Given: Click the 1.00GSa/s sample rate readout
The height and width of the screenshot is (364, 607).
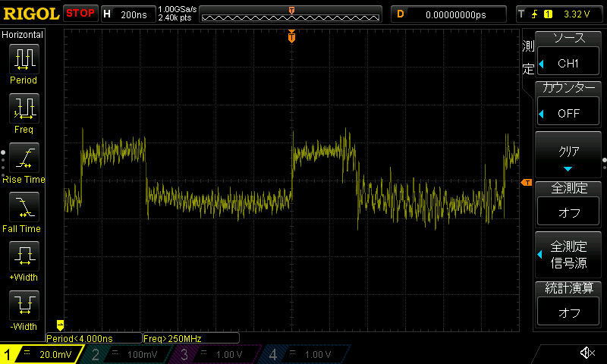Looking at the screenshot, I should (178, 9).
